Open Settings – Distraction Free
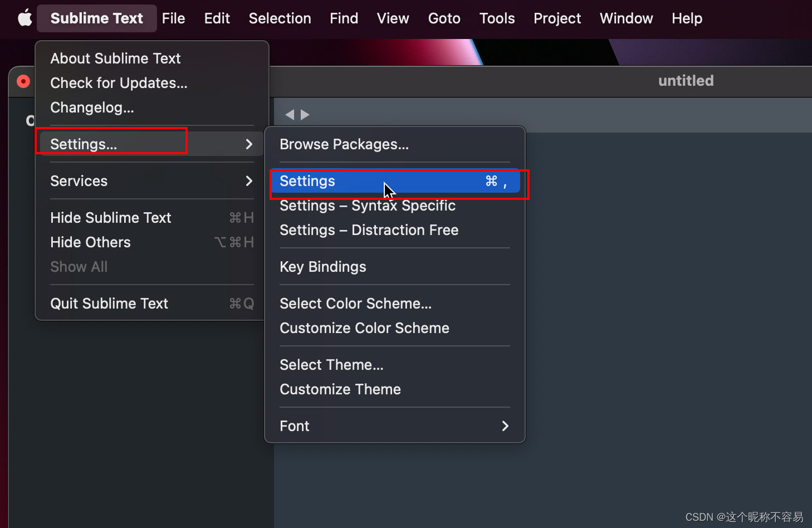Viewport: 812px width, 528px height. coord(395,230)
